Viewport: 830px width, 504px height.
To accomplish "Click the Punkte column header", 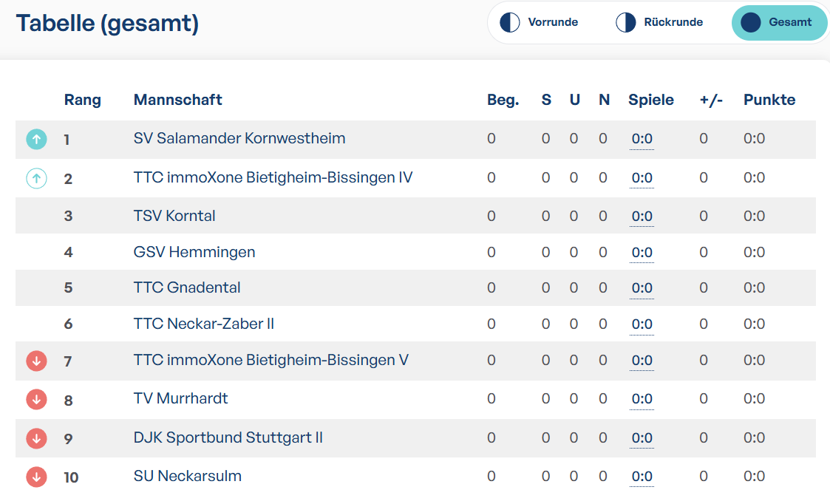I will [x=769, y=100].
